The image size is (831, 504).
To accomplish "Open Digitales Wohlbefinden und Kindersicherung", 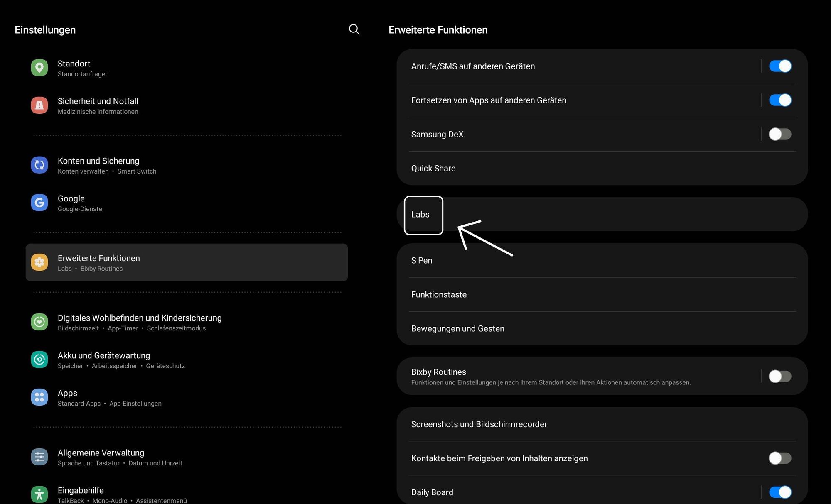I will coord(187,322).
